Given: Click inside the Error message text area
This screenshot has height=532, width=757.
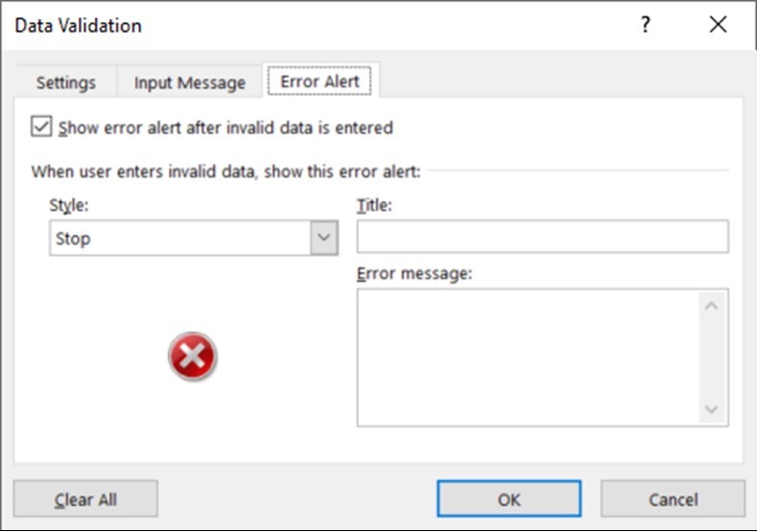Looking at the screenshot, I should (x=526, y=358).
